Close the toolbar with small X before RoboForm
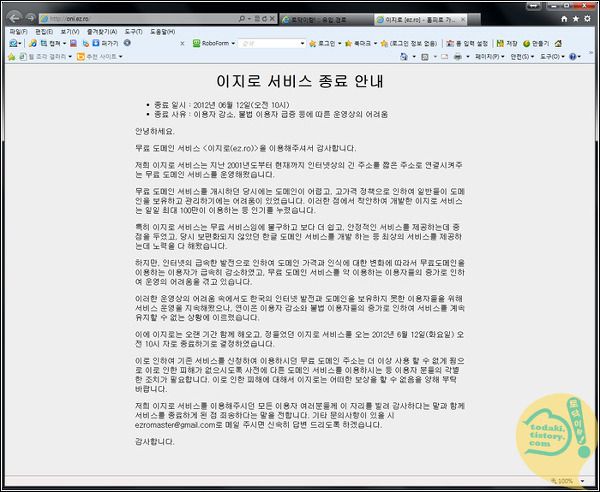 coord(182,44)
